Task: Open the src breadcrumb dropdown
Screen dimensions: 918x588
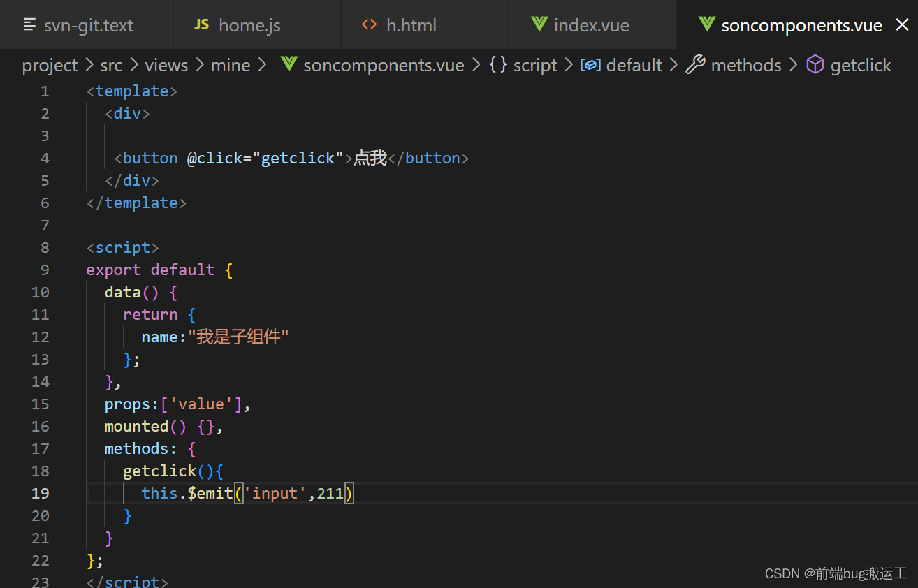Action: pos(111,64)
